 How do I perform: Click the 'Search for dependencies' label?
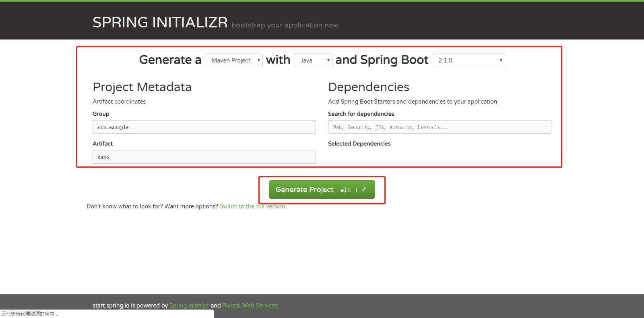coord(361,114)
